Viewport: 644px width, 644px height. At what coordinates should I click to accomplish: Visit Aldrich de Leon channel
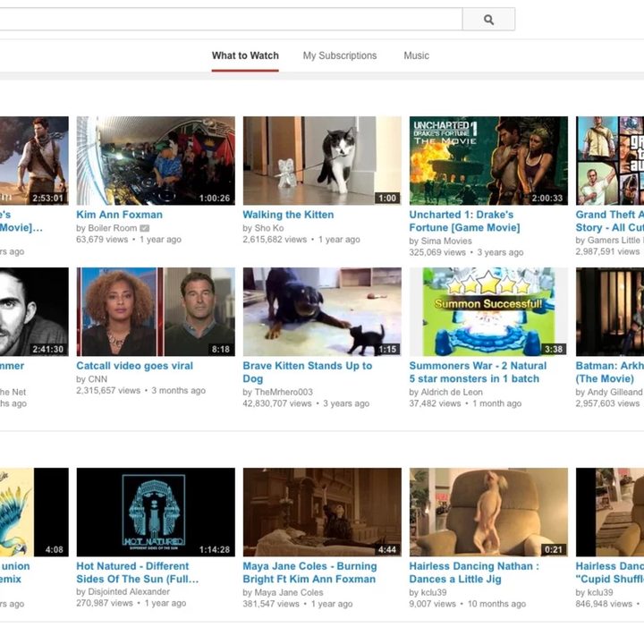pyautogui.click(x=452, y=393)
